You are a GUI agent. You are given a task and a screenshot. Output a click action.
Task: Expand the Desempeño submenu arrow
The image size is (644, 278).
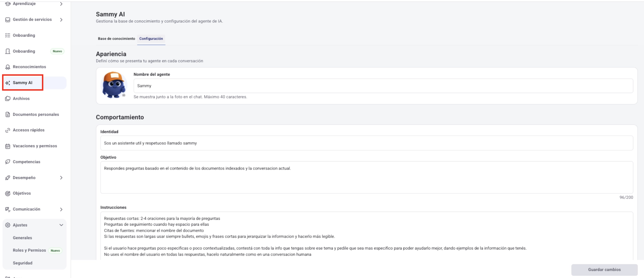click(61, 178)
